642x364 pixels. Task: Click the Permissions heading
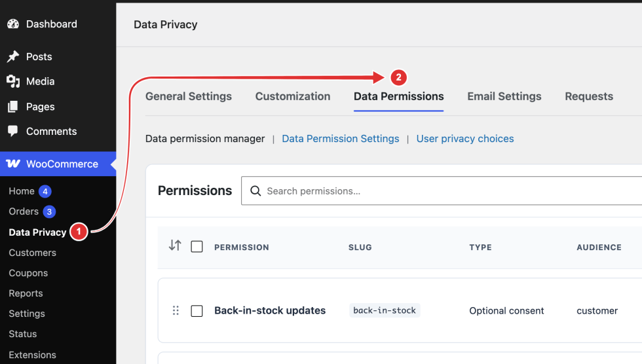[195, 191]
